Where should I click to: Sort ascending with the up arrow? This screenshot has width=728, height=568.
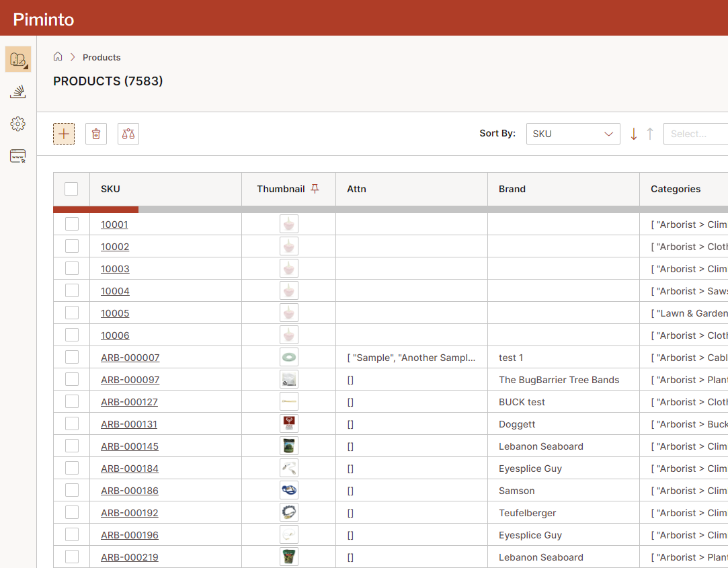pos(650,134)
